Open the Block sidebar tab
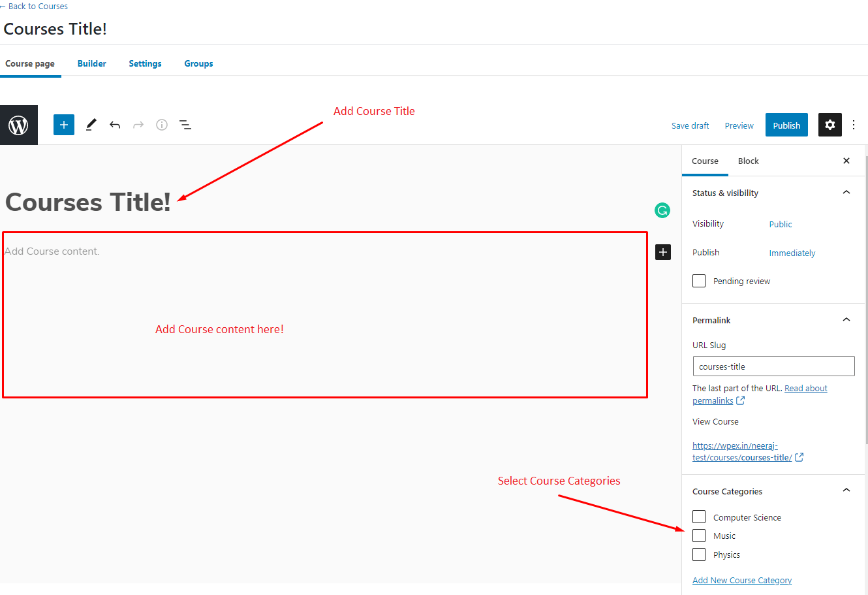 click(748, 161)
